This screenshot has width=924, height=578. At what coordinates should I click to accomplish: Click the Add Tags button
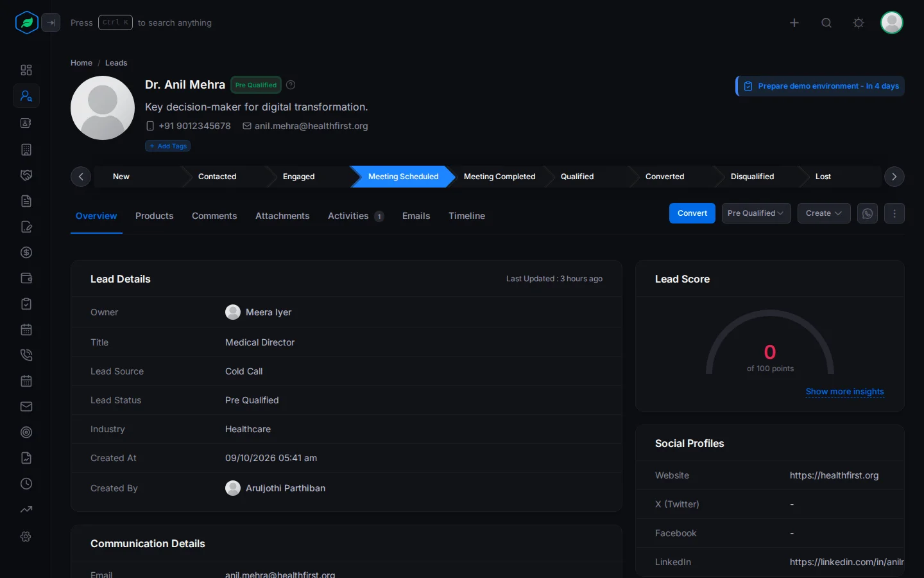point(168,146)
